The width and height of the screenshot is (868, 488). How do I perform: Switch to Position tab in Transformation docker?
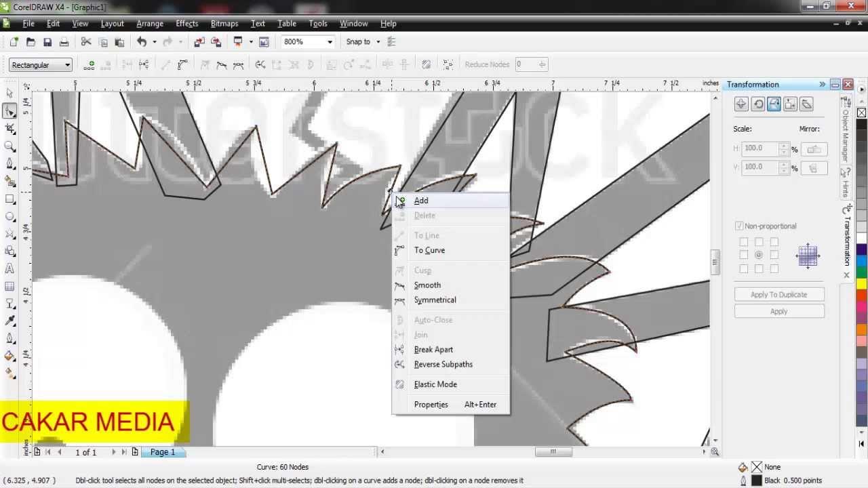(x=741, y=104)
